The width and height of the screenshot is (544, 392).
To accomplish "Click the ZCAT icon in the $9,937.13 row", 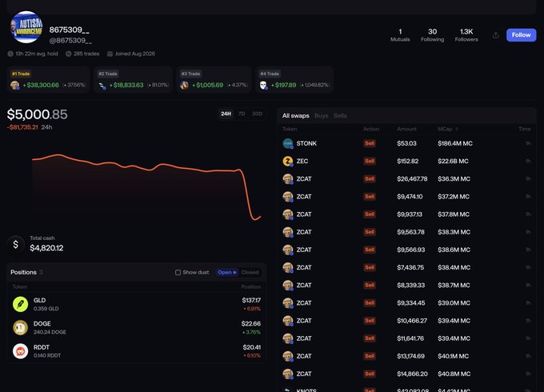I will [x=288, y=214].
